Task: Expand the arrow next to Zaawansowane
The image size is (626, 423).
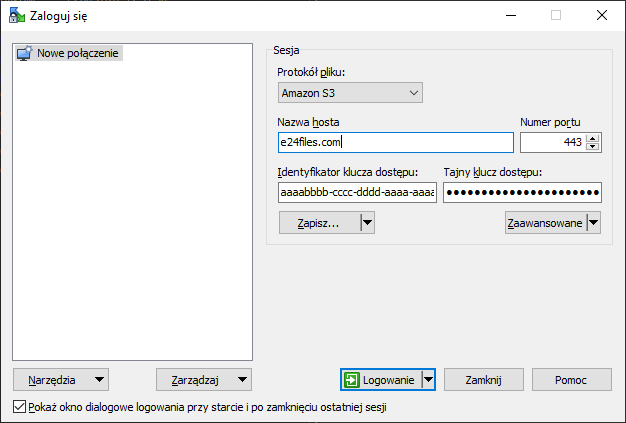Action: 594,223
